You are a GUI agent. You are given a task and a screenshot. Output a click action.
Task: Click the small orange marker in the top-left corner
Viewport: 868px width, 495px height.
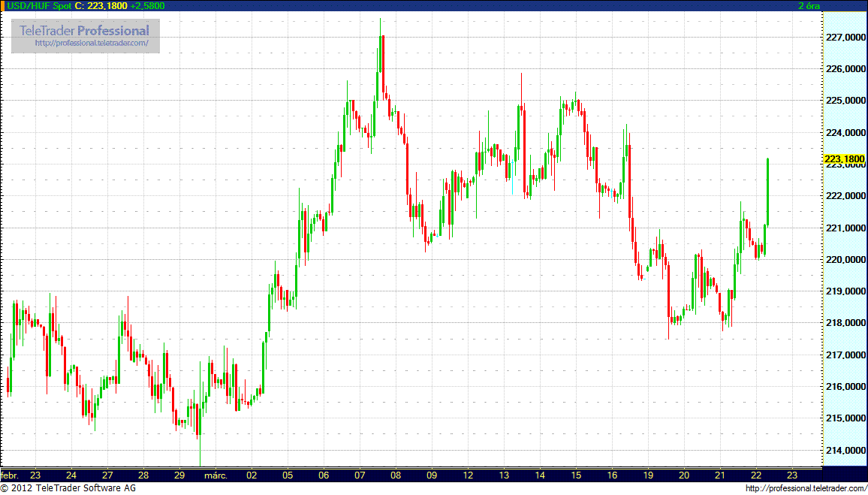pos(3,5)
